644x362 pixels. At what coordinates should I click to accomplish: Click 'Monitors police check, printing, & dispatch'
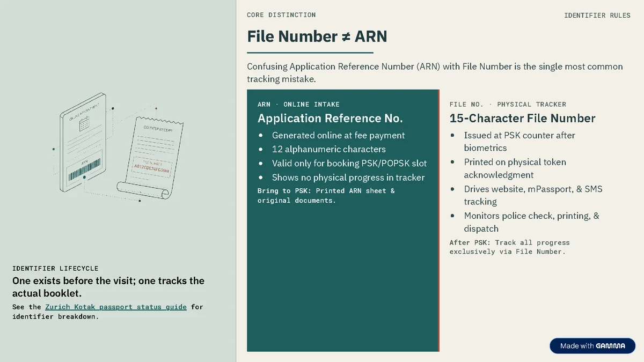click(x=532, y=222)
